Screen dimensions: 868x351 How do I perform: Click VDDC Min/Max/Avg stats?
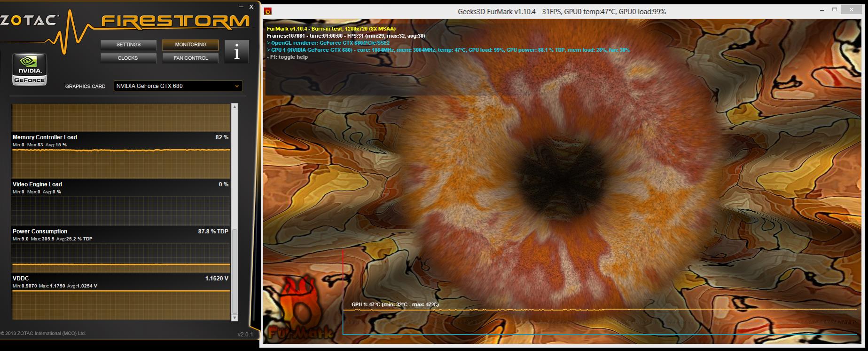point(55,286)
